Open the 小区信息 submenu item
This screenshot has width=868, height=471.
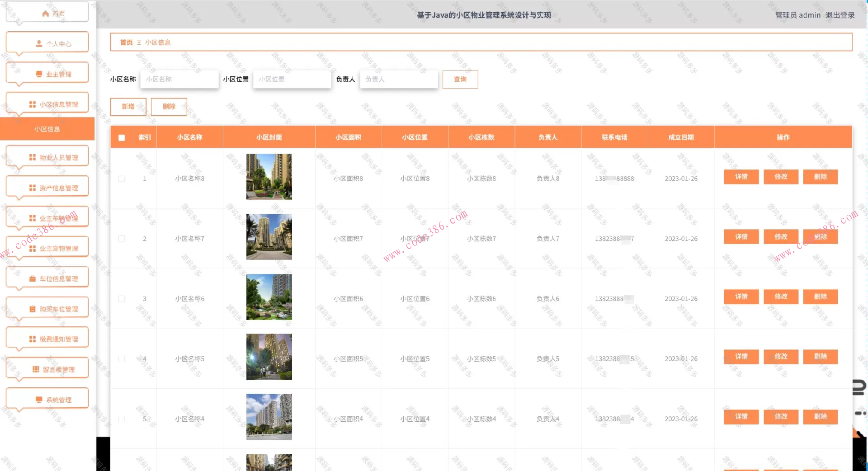[x=47, y=129]
